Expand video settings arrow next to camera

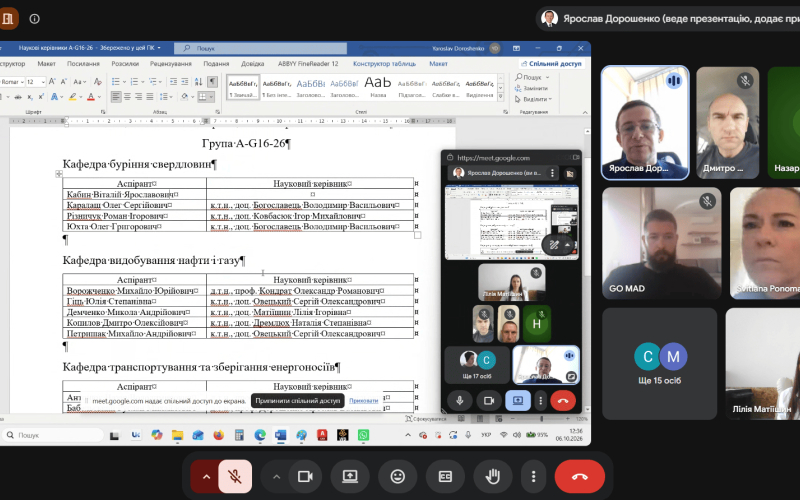276,477
